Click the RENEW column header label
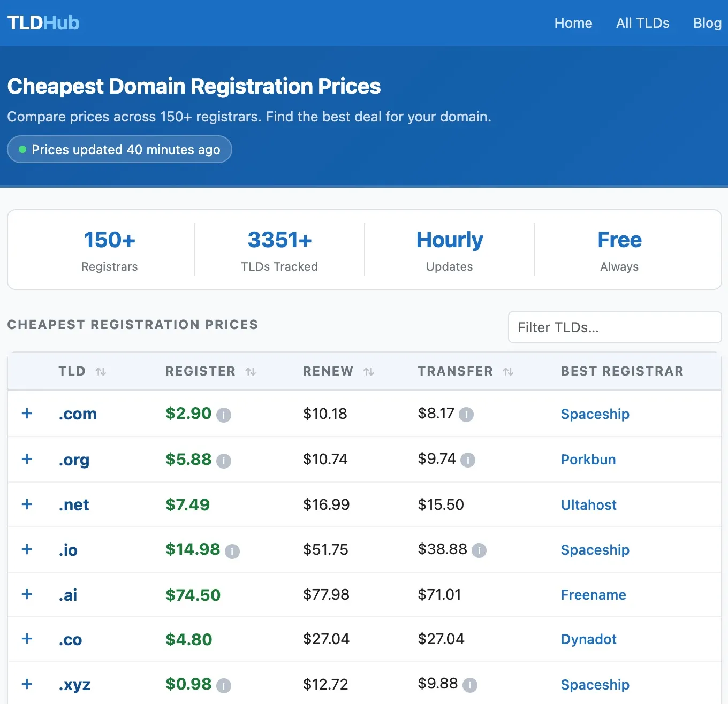 click(328, 371)
